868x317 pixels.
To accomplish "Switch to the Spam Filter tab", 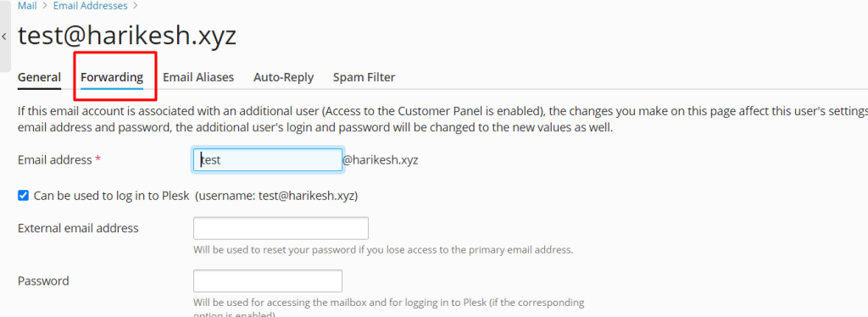I will [x=364, y=77].
